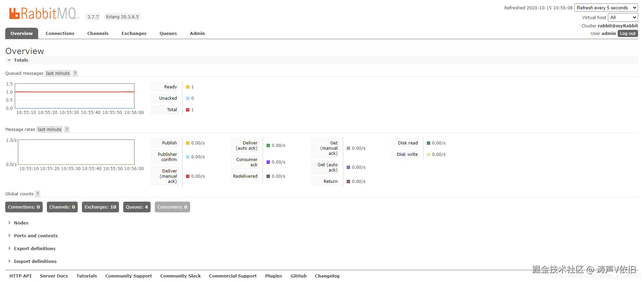This screenshot has width=644, height=282.
Task: Click Connections: 0 count button
Action: coord(24,207)
